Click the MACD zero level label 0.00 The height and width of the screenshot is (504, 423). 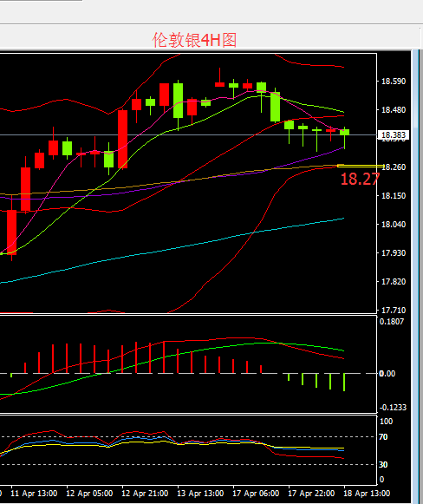pos(387,374)
